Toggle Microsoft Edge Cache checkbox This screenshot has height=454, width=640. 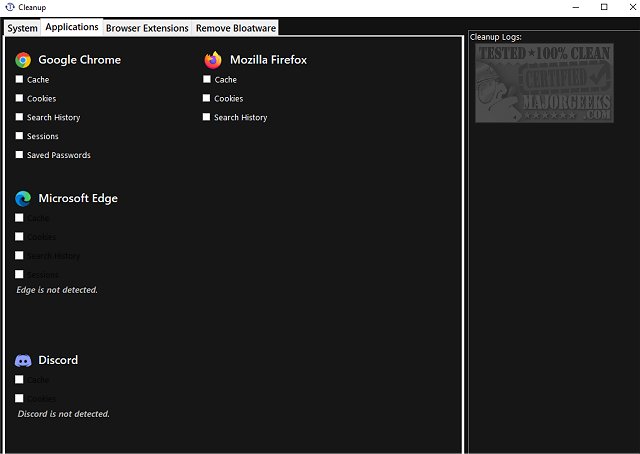click(19, 218)
